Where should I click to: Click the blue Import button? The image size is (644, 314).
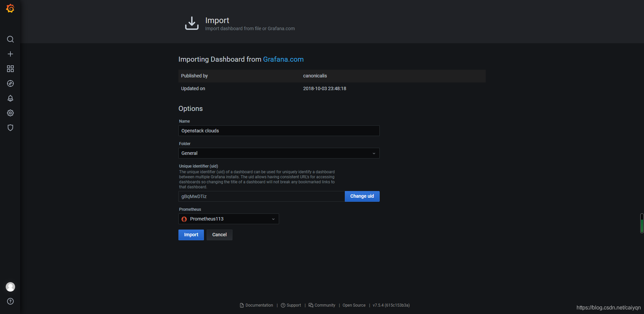pyautogui.click(x=191, y=235)
